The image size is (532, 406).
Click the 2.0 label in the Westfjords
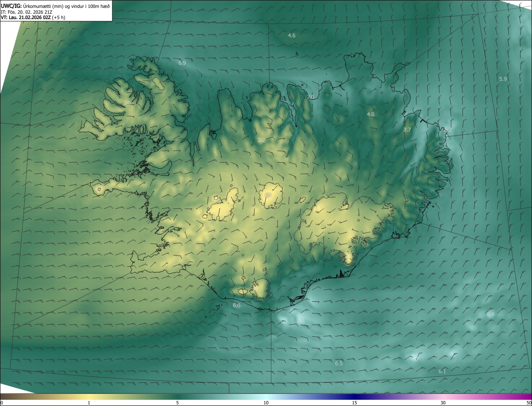127,103
